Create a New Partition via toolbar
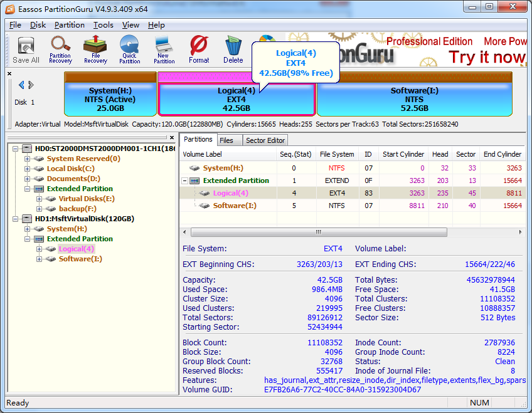 pos(164,50)
